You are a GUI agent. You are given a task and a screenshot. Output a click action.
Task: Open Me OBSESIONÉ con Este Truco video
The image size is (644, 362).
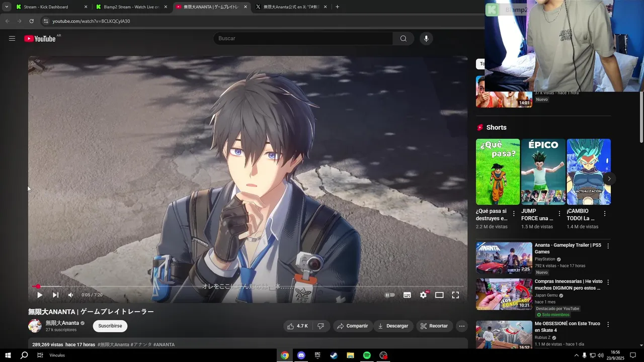point(504,335)
